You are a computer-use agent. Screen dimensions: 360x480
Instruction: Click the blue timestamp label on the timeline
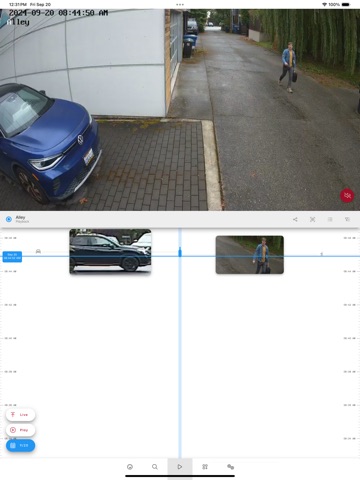pos(12,257)
